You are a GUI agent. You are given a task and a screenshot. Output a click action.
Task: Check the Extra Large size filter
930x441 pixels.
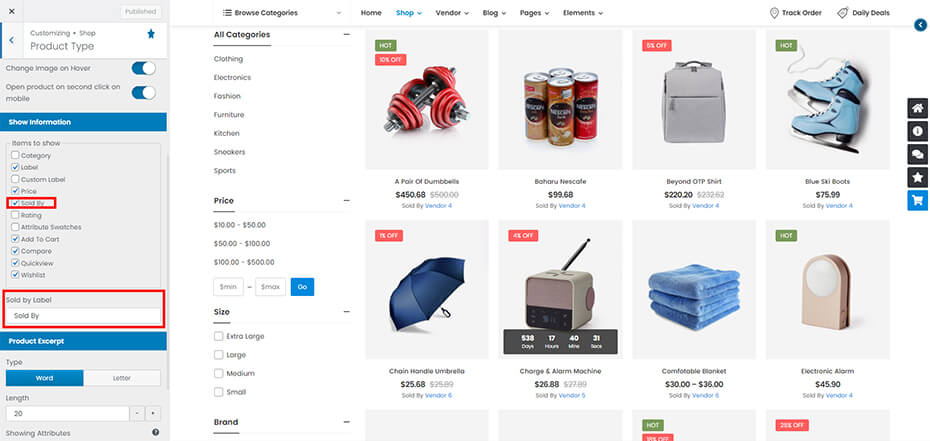click(x=218, y=336)
